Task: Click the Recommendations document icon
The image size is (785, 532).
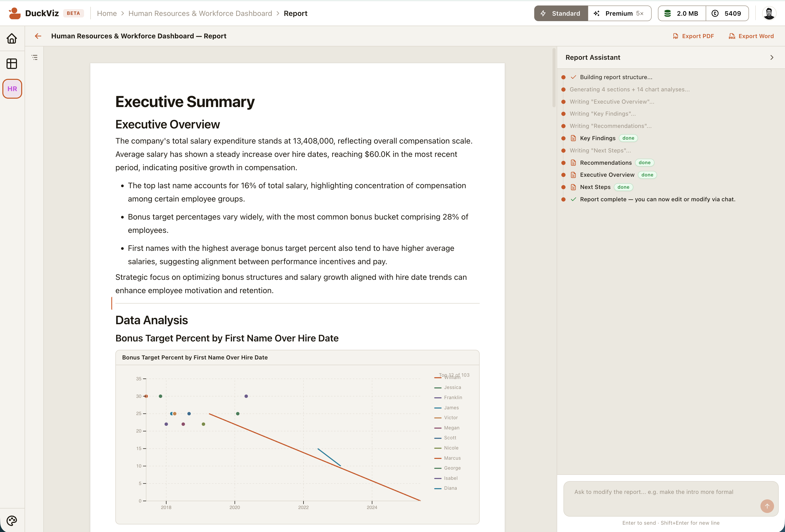Action: 573,163
